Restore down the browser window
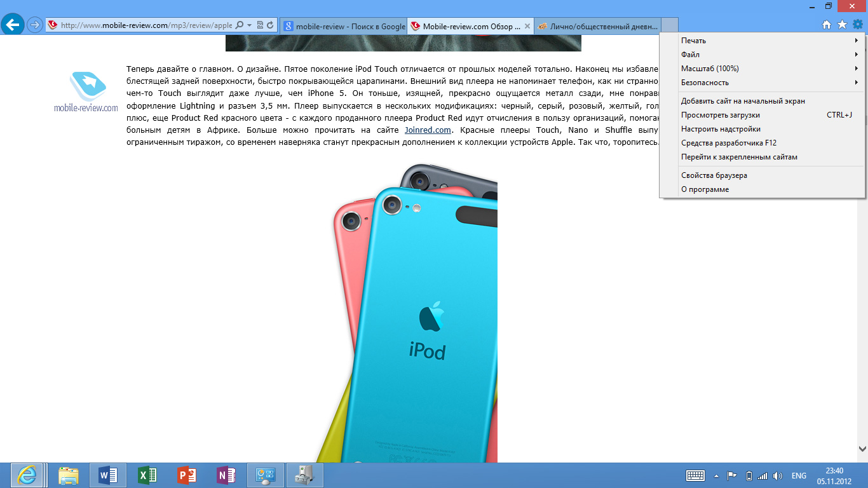 click(x=828, y=5)
